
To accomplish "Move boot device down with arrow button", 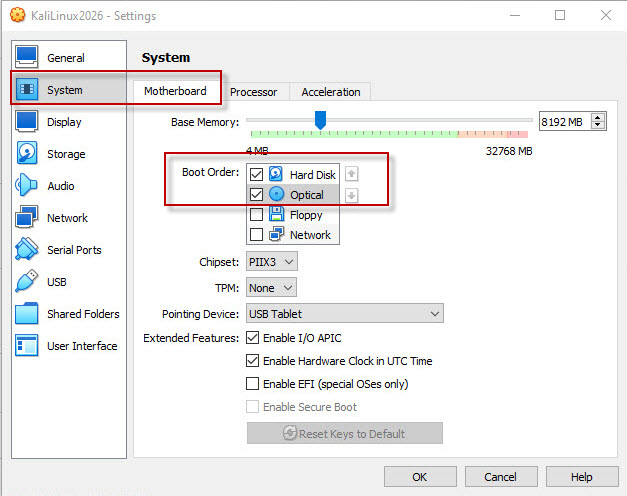I will (x=351, y=196).
